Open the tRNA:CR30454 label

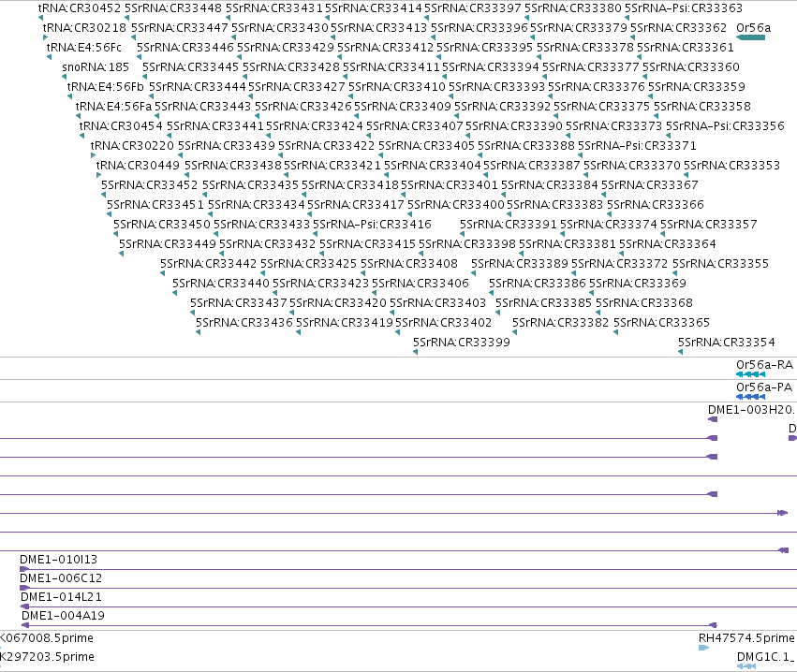[121, 125]
